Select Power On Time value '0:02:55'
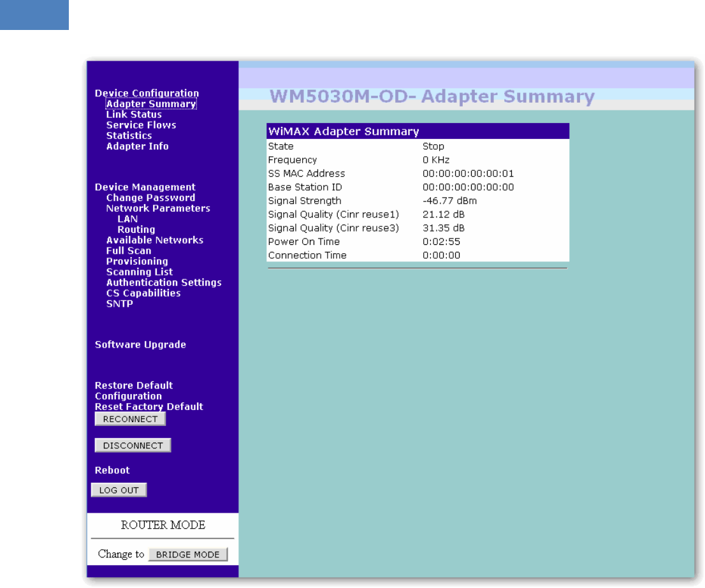The height and width of the screenshot is (588, 705). click(x=441, y=242)
